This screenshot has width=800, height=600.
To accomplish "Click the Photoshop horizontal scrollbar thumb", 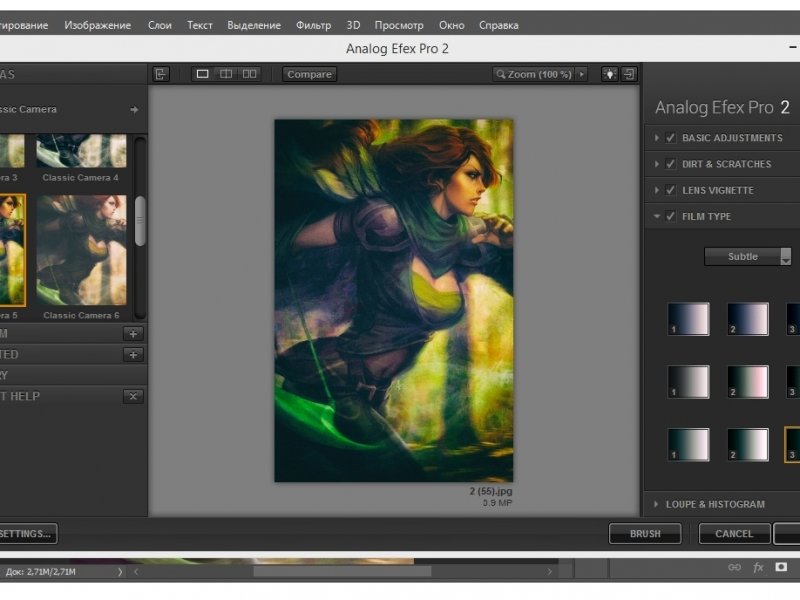I will 342,572.
